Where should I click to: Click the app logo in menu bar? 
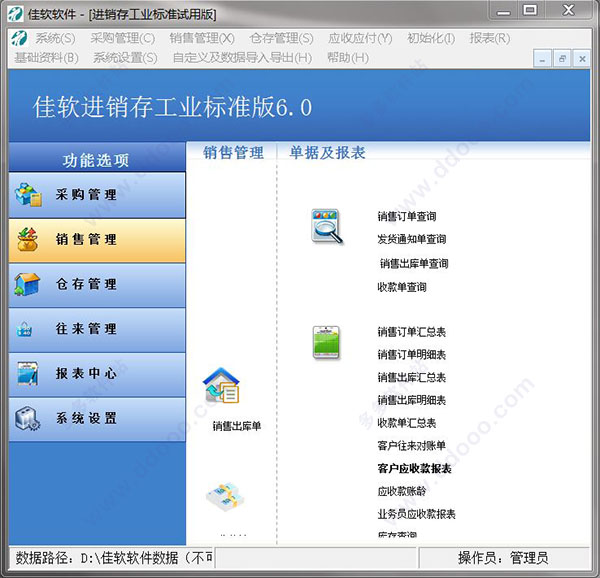click(x=19, y=38)
